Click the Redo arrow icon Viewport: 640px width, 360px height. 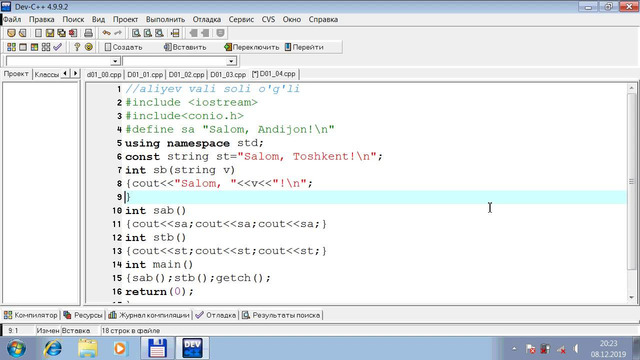click(x=118, y=33)
